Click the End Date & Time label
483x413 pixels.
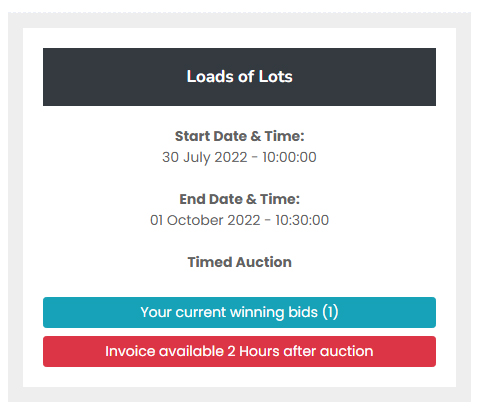point(239,199)
